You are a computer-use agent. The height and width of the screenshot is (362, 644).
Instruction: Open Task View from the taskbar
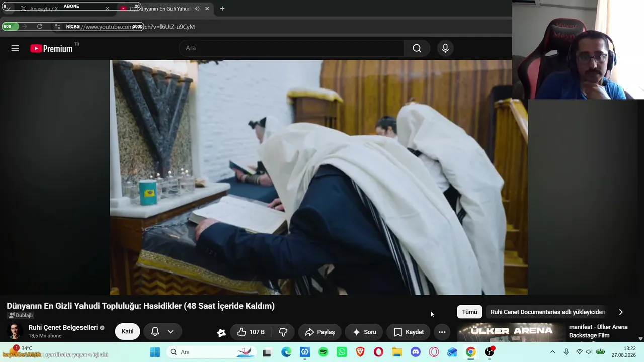tap(267, 352)
